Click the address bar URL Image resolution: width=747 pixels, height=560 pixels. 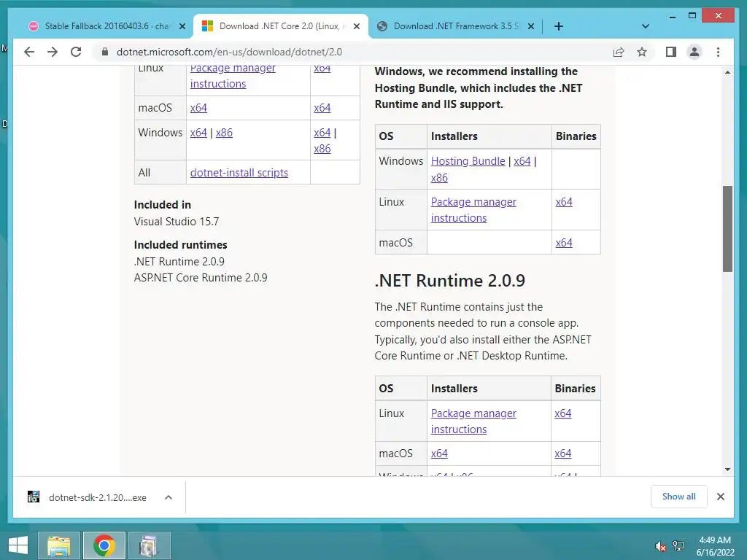[x=229, y=52]
